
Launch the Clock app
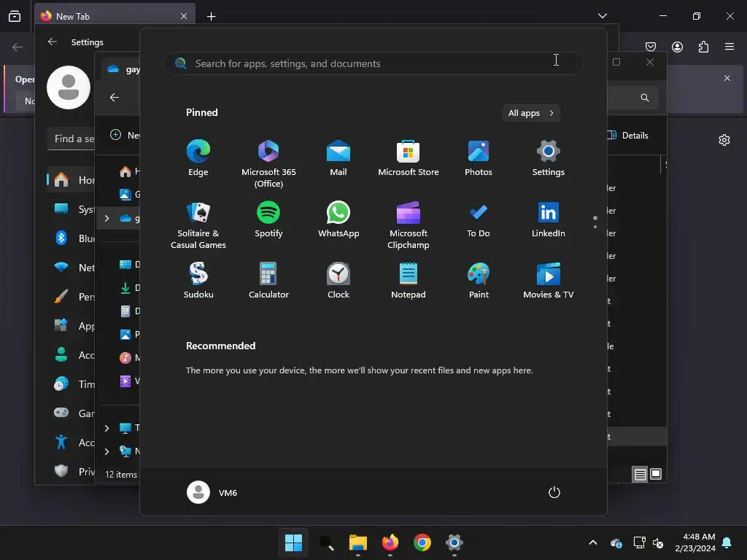338,281
